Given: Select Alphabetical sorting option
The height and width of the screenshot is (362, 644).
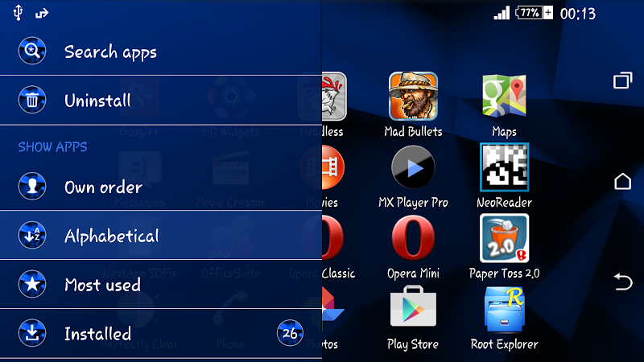Looking at the screenshot, I should coord(160,235).
